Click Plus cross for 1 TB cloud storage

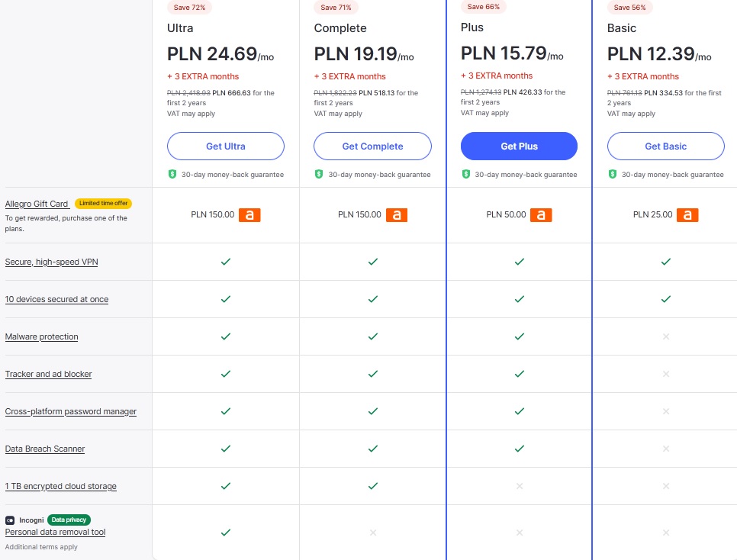(519, 486)
